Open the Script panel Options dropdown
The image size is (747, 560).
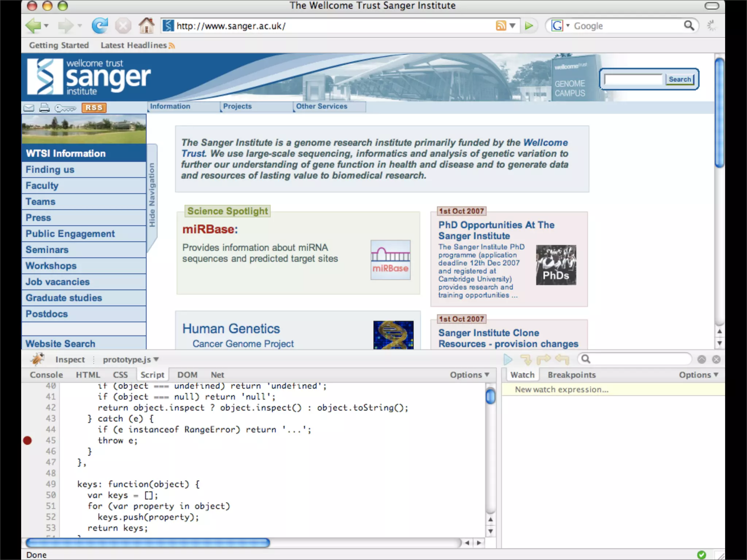pyautogui.click(x=469, y=375)
